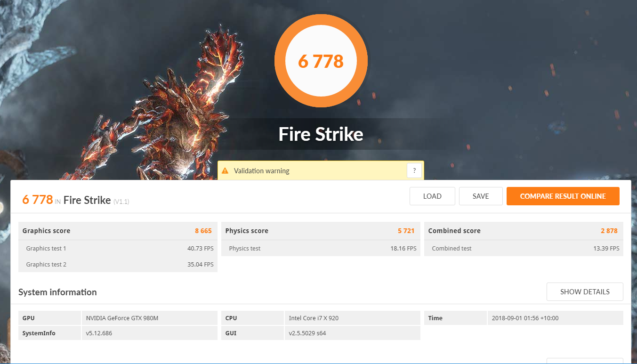Click the 40.73 FPS value
637x364 pixels.
click(201, 249)
